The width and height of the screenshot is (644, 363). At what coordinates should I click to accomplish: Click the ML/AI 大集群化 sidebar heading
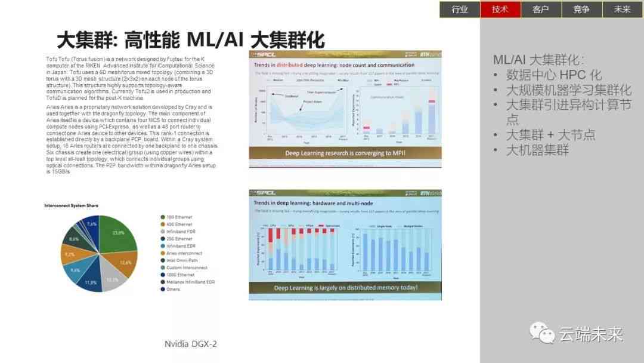pyautogui.click(x=538, y=60)
